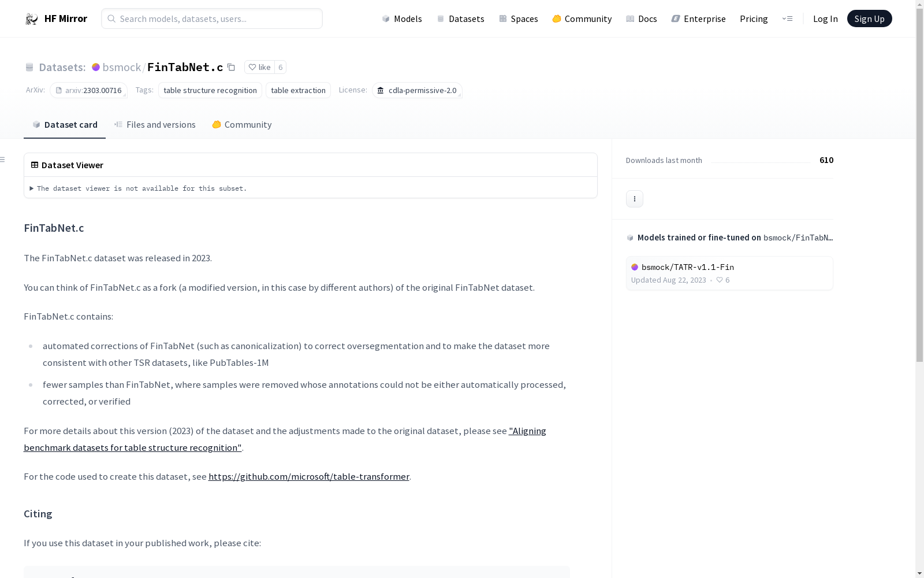Copy the dataset name with the copy icon
The height and width of the screenshot is (578, 924).
point(231,67)
